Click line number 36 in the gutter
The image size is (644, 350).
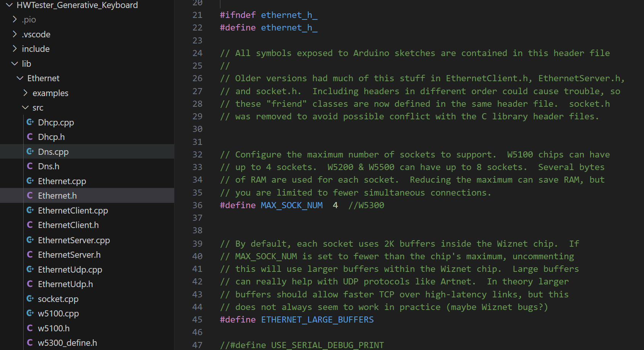point(197,205)
